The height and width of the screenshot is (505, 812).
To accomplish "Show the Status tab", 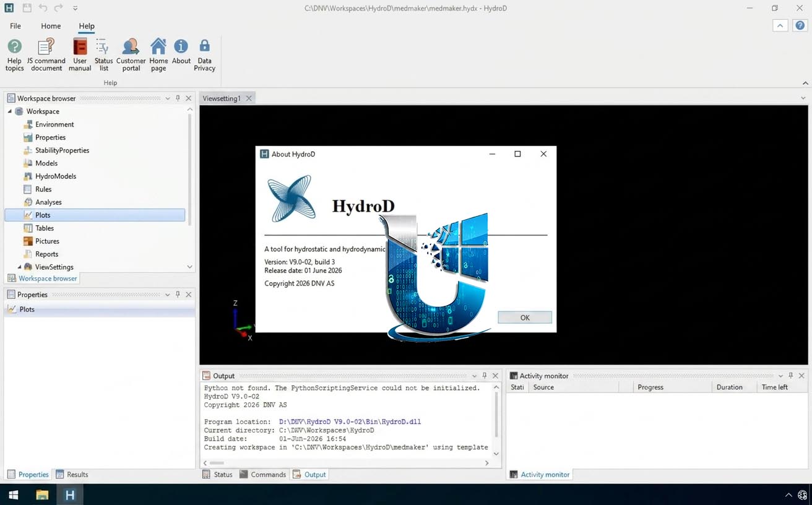I will point(218,475).
